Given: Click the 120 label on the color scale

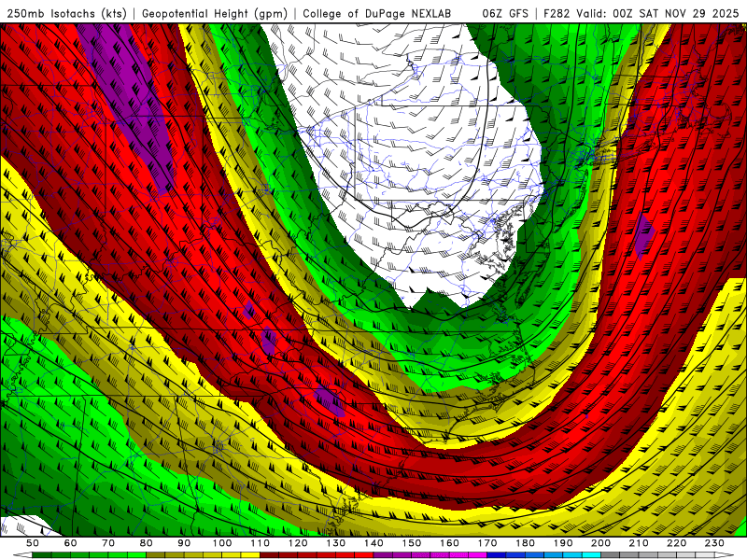Looking at the screenshot, I should [x=298, y=543].
